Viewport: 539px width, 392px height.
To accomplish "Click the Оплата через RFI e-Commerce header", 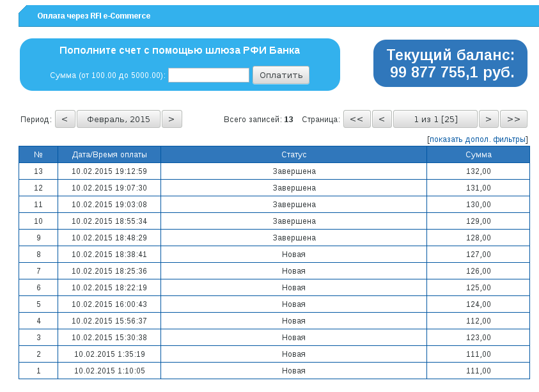I will point(94,16).
